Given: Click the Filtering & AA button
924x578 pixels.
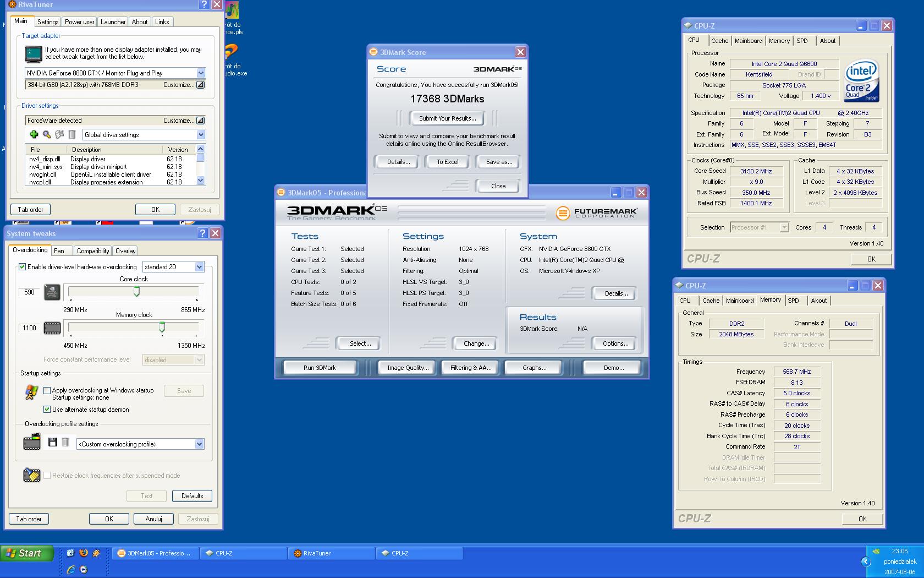Looking at the screenshot, I should (x=471, y=368).
